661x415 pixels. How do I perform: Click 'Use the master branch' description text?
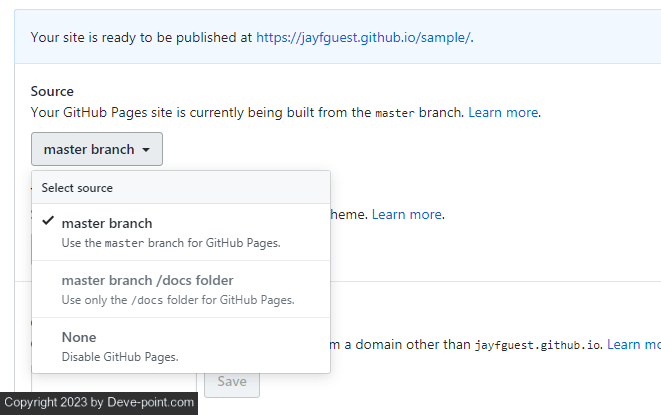(171, 243)
